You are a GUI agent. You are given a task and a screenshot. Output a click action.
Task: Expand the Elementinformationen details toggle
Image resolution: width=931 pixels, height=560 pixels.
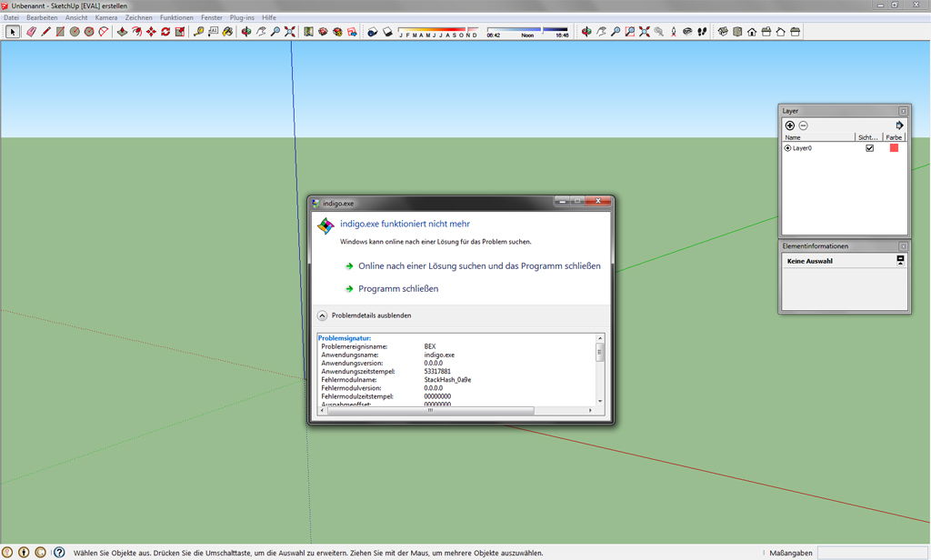(900, 261)
